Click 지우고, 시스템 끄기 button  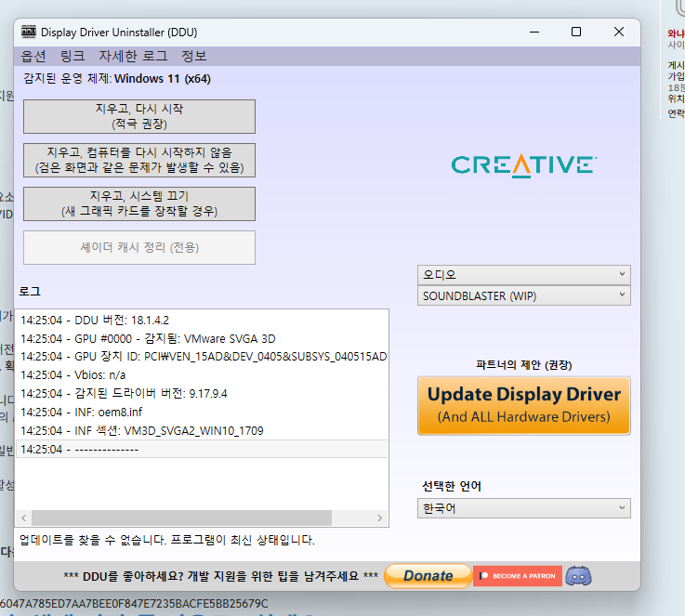pos(139,203)
